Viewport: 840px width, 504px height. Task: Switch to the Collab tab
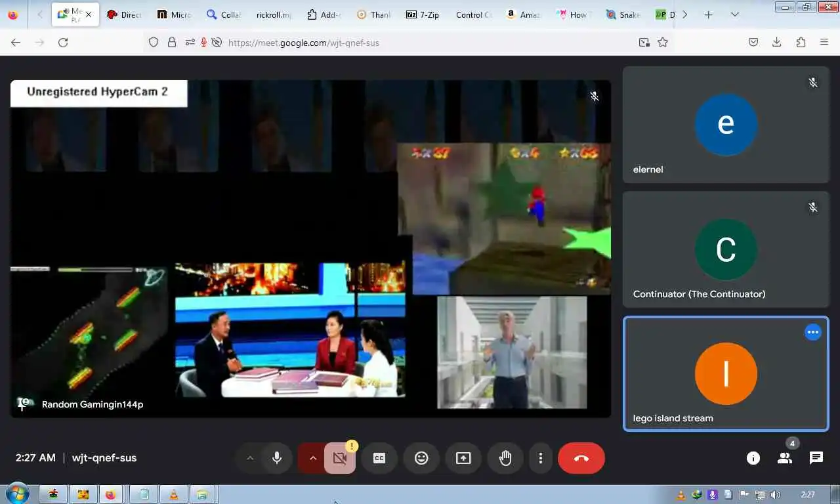pos(223,14)
